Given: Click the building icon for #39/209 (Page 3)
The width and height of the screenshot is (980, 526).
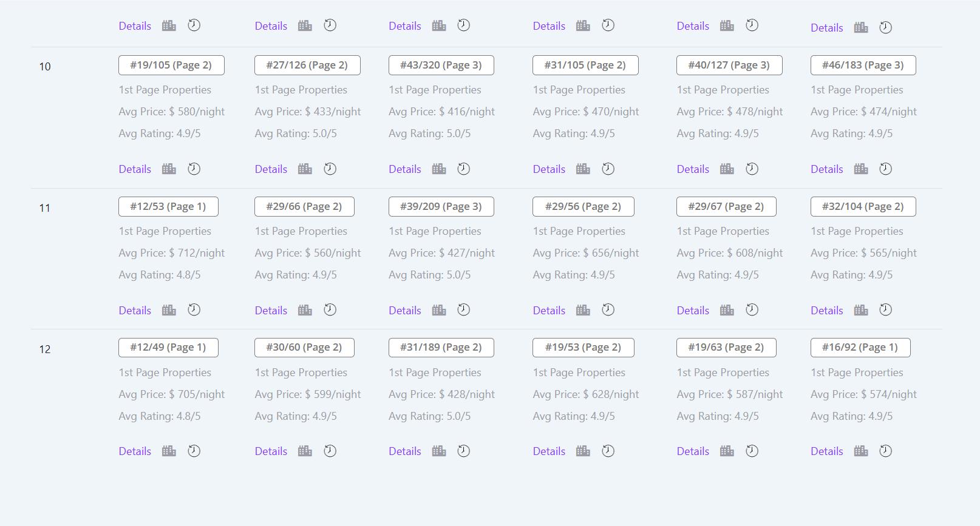Looking at the screenshot, I should pos(439,310).
